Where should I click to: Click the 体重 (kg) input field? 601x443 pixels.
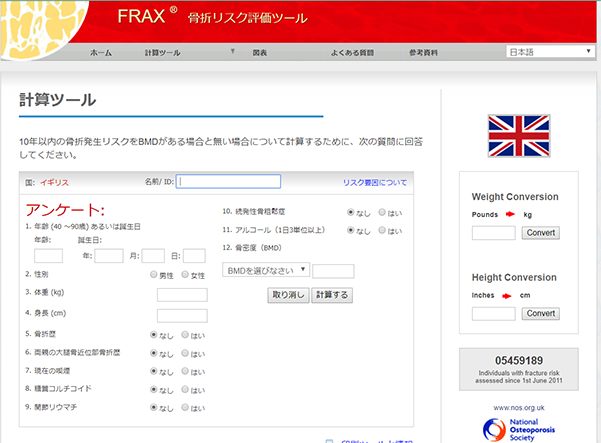182,294
